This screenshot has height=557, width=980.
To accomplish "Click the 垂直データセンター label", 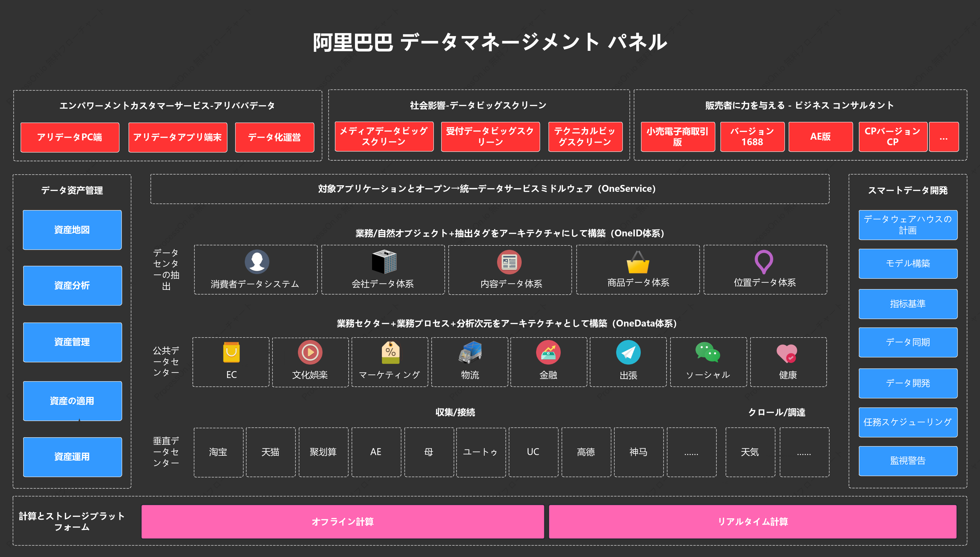I will click(x=166, y=452).
